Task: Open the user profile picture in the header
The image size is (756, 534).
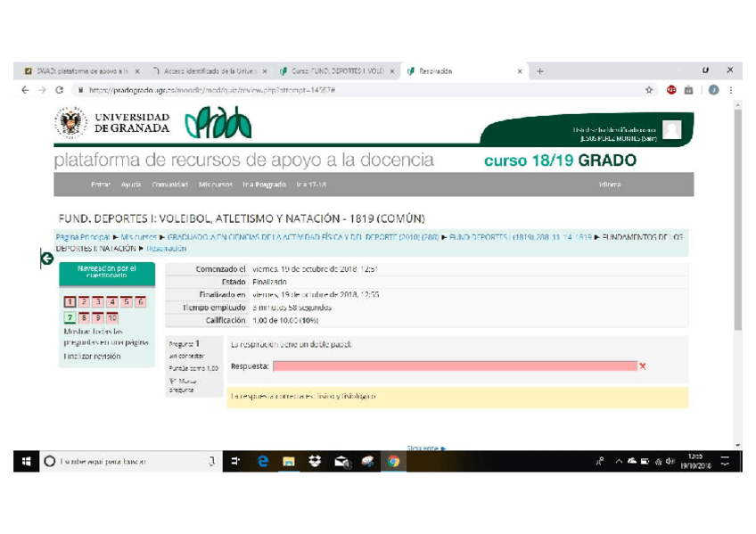Action: 671,129
